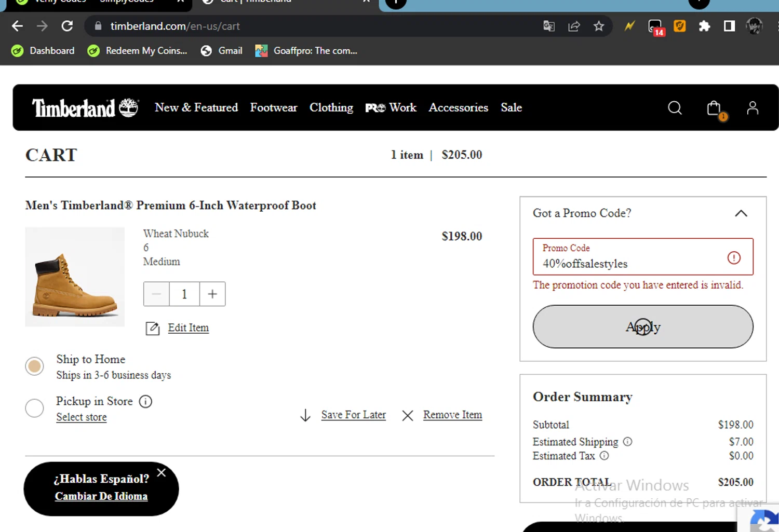Click the Promo Code input field
The image size is (779, 532).
click(x=643, y=257)
